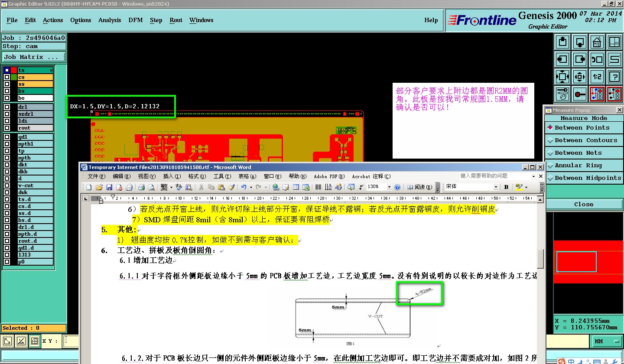The width and height of the screenshot is (624, 364).
Task: Click the Bold B button in Word
Action: click(506, 187)
